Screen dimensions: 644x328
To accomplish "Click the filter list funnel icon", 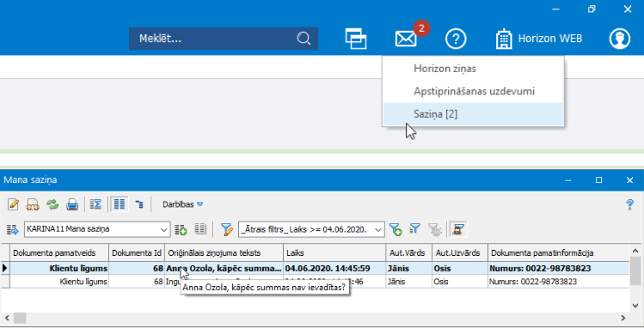I will 414,228.
